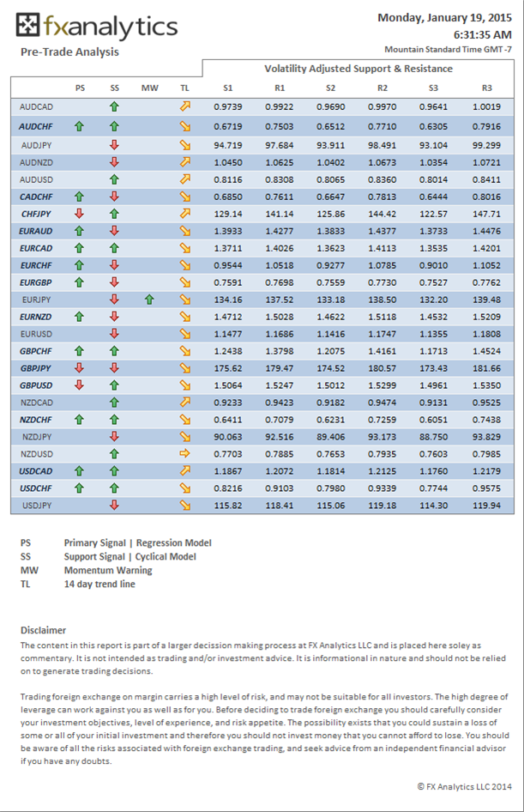Click the CHFJPY red primary signal arrow
This screenshot has width=524, height=812.
(80, 213)
